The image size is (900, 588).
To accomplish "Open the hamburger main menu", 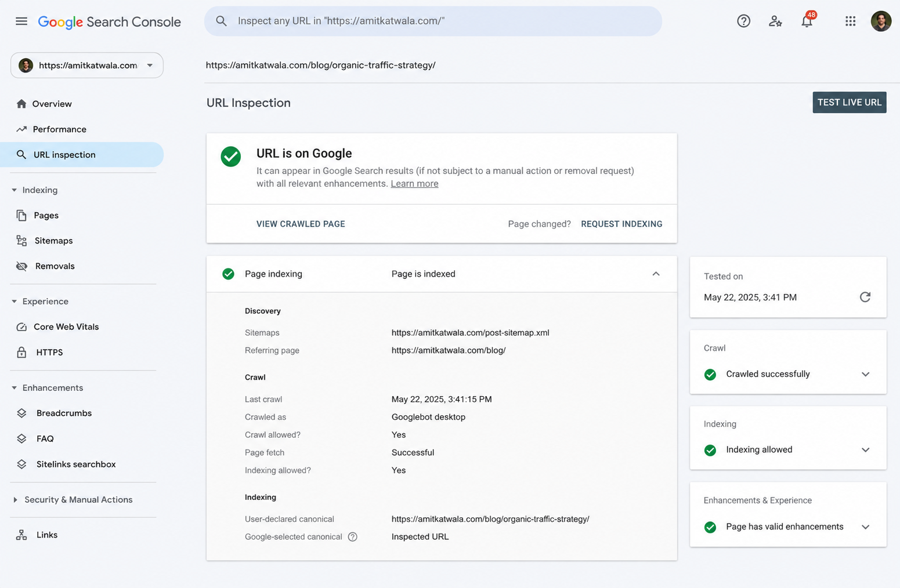I will pyautogui.click(x=21, y=21).
